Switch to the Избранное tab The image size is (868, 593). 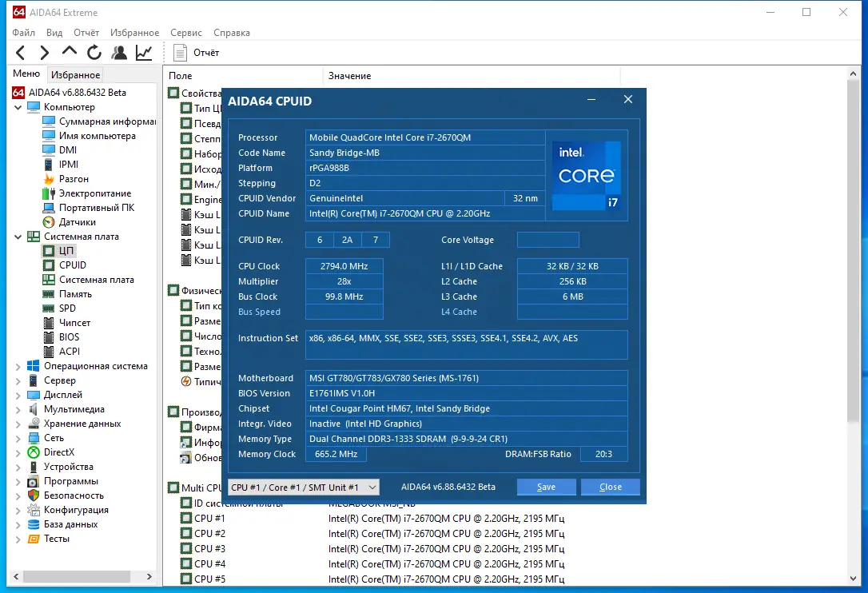pyautogui.click(x=74, y=75)
